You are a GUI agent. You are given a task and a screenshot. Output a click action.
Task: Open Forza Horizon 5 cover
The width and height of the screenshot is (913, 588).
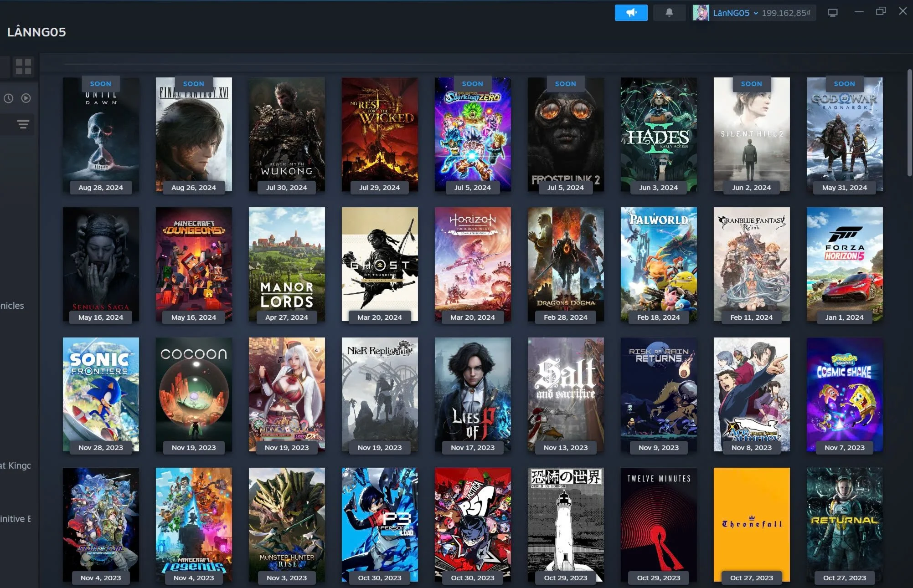(x=845, y=264)
